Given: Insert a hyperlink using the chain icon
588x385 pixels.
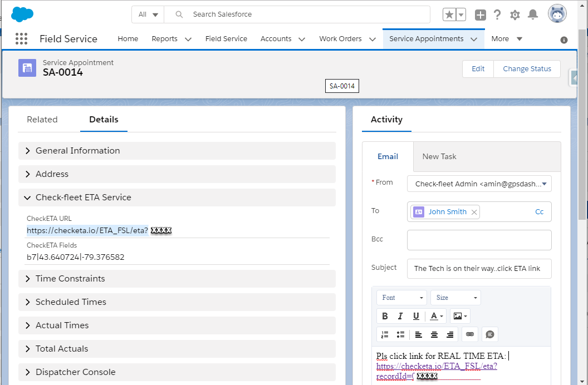Looking at the screenshot, I should click(x=469, y=334).
